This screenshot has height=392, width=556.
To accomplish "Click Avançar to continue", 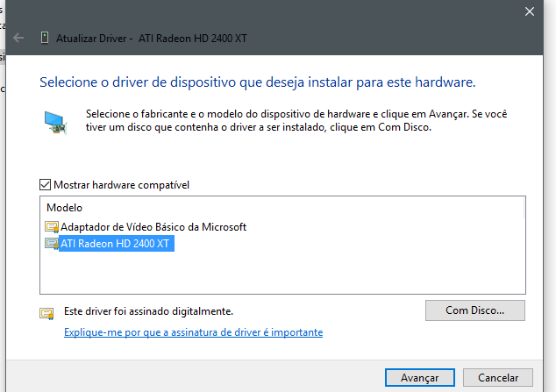I will click(420, 378).
